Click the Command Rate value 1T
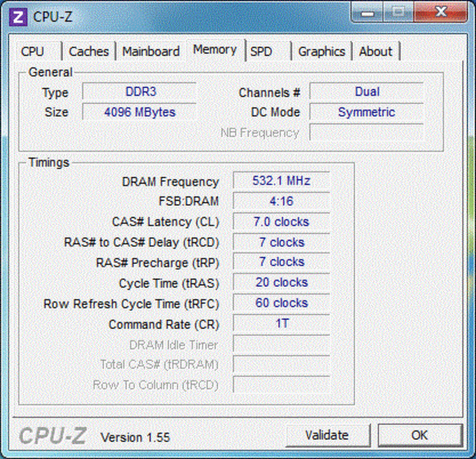The image size is (476, 459). point(282,324)
